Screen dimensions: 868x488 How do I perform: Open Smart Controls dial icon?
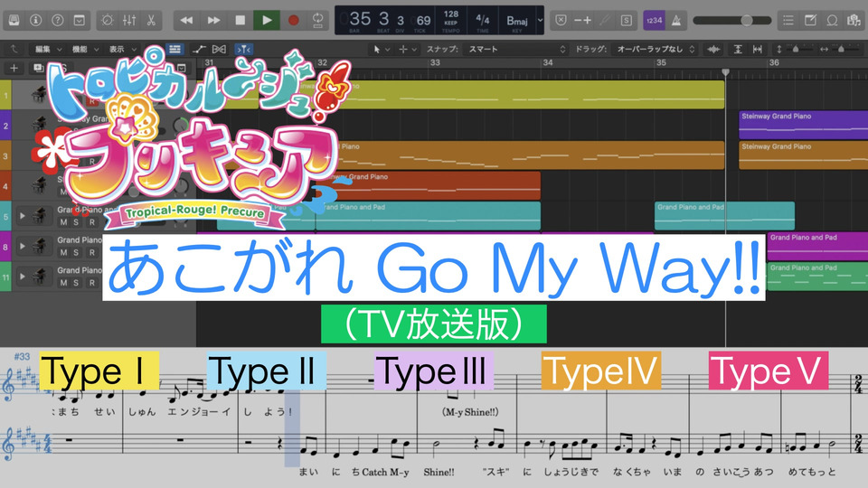[108, 21]
